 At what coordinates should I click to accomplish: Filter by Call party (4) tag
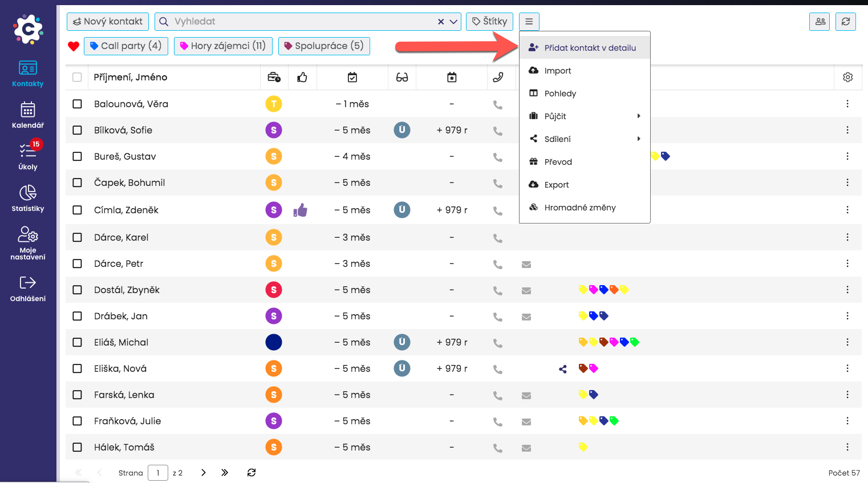(126, 46)
